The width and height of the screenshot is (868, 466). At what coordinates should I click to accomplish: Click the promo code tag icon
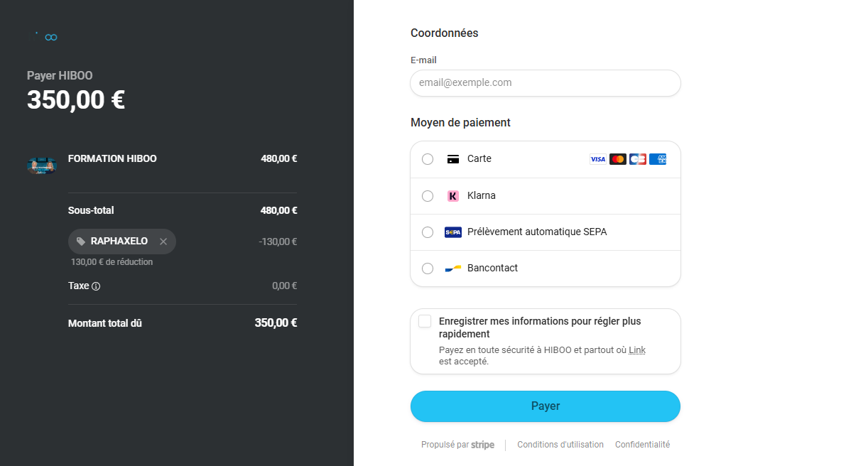point(81,242)
